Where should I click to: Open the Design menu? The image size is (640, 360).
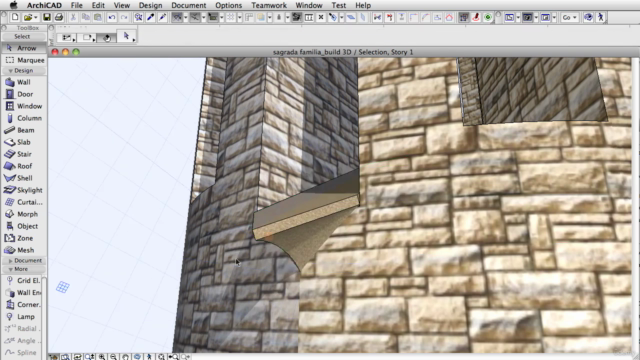tap(150, 5)
